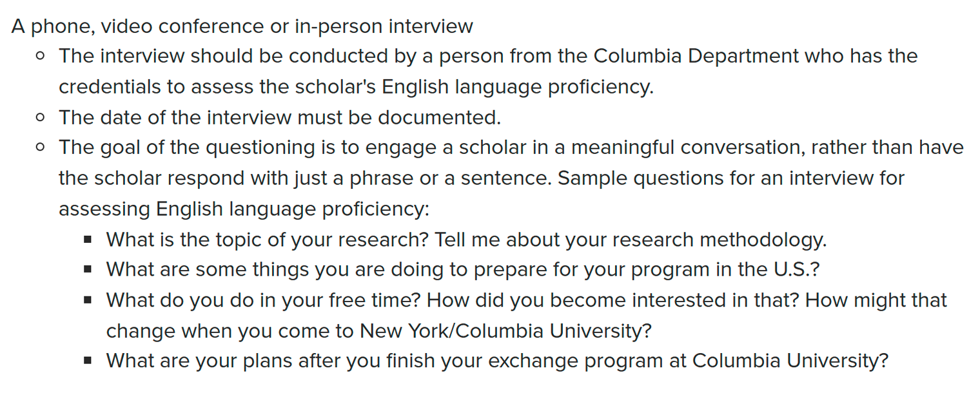Click the text "New York/Columbia University?"
The image size is (980, 393).
tap(505, 331)
